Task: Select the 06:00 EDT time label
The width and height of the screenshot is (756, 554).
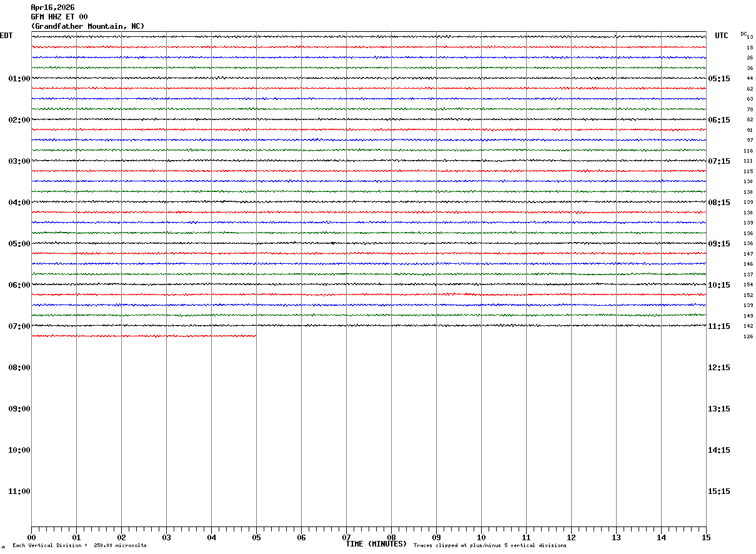Action: [x=19, y=285]
